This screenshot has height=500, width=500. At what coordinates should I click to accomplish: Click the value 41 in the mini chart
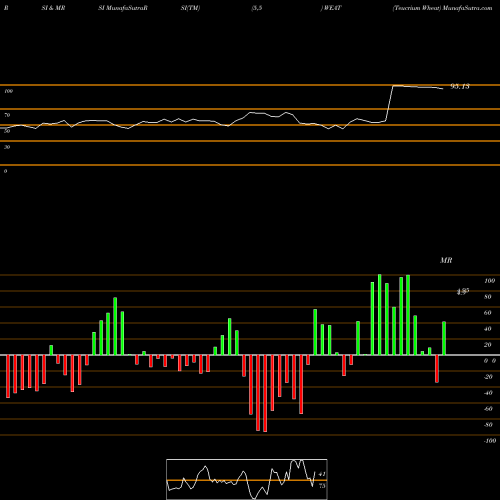coord(322,474)
